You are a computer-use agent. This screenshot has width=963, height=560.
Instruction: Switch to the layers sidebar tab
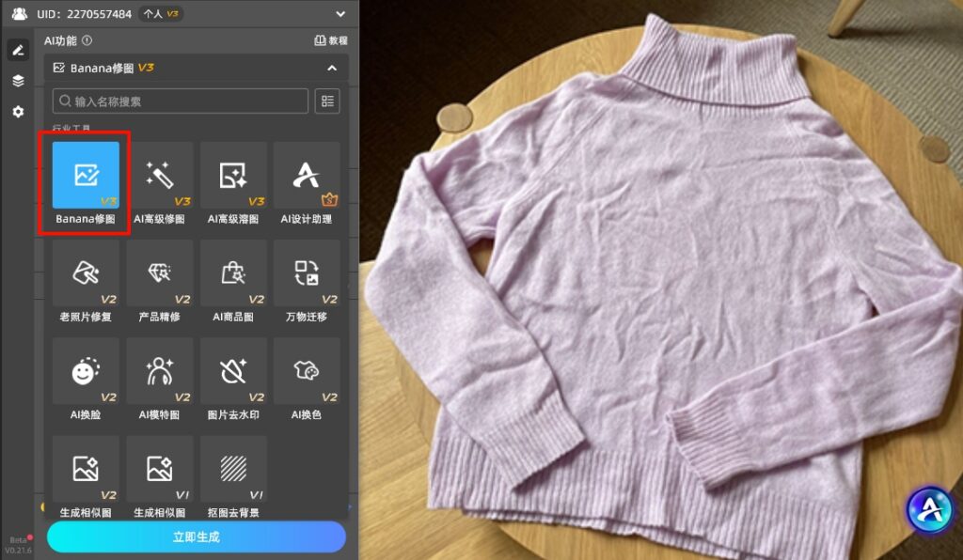pos(18,81)
